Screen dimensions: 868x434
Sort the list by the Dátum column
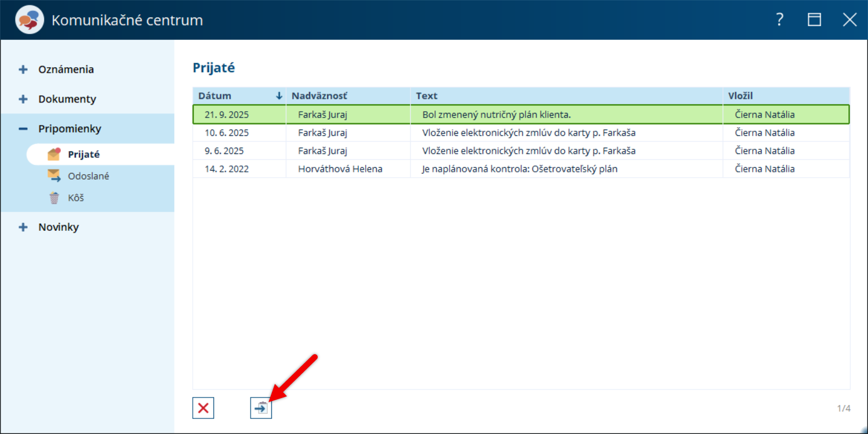[240, 96]
